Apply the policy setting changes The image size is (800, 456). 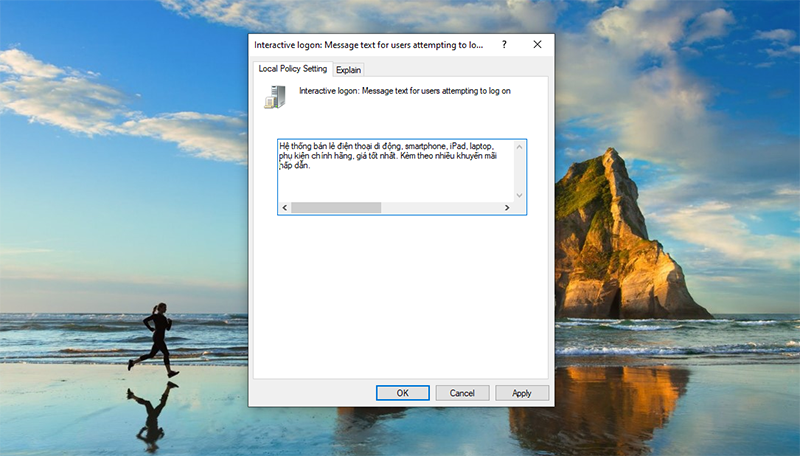coord(521,393)
